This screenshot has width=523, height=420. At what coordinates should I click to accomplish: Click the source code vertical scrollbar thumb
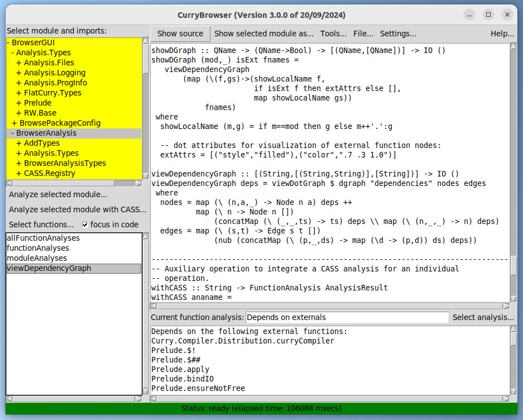pyautogui.click(x=514, y=266)
